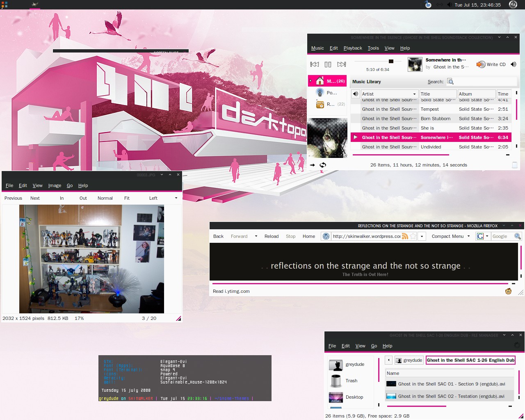Click the clipboard icon in music player status bar
This screenshot has height=420, width=525.
pyautogui.click(x=515, y=165)
